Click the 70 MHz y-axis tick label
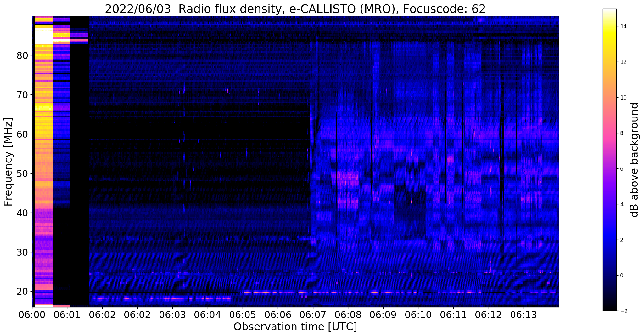This screenshot has height=336, width=644. (22, 95)
